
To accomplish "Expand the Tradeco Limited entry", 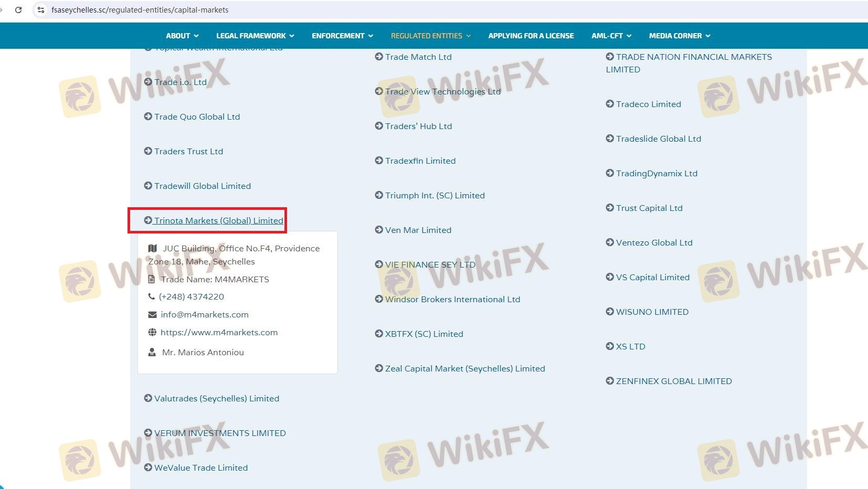I will click(648, 104).
